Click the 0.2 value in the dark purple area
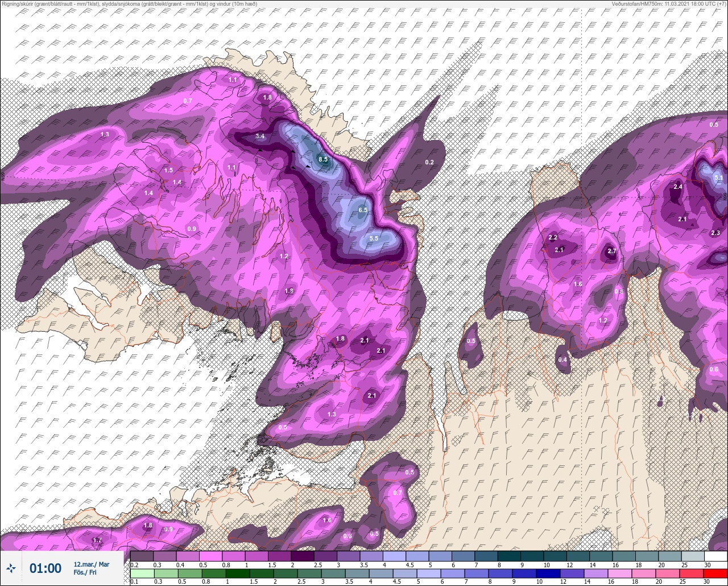The height and width of the screenshot is (586, 728). [x=429, y=162]
